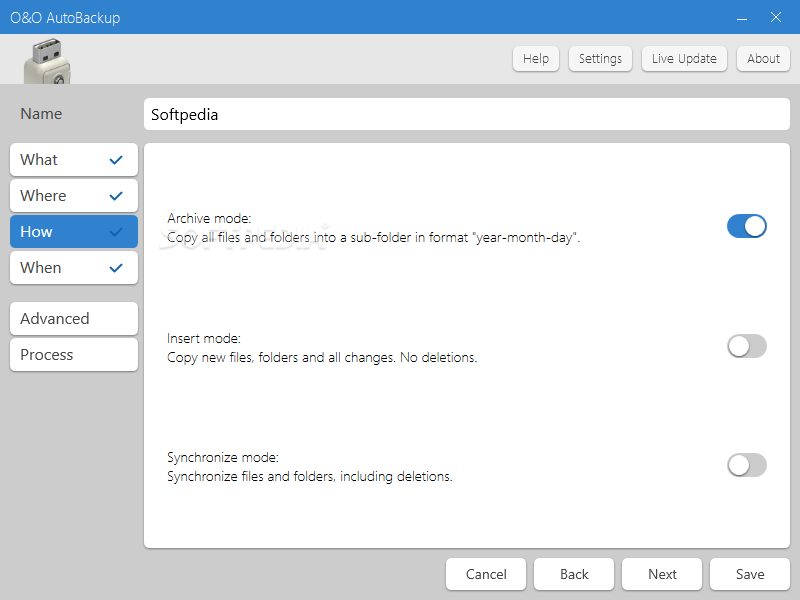Viewport: 800px width, 600px height.
Task: Go to the Process section
Action: [74, 355]
